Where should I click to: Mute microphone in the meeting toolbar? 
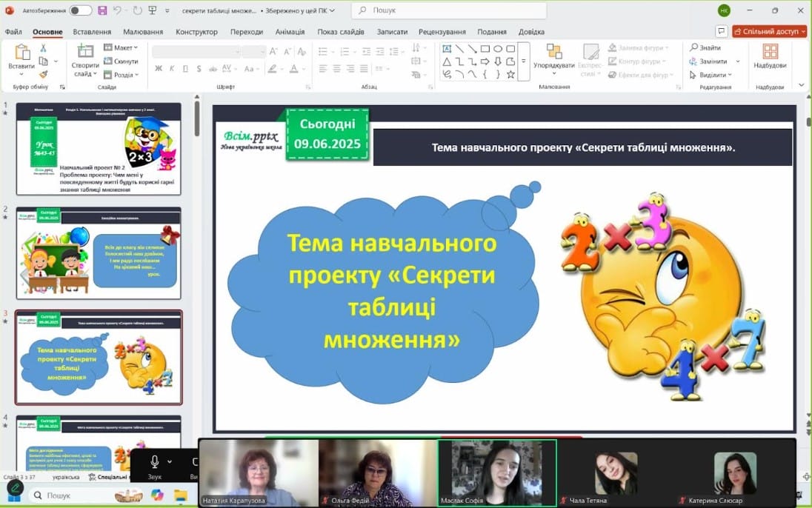pyautogui.click(x=154, y=461)
